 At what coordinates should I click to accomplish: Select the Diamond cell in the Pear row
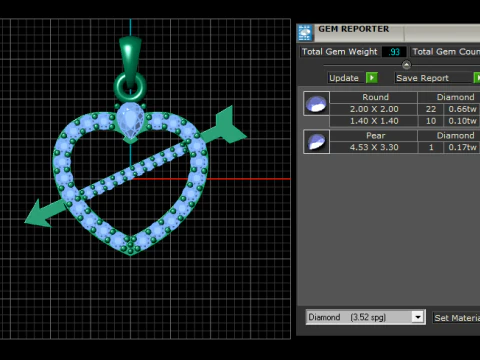[x=449, y=135]
